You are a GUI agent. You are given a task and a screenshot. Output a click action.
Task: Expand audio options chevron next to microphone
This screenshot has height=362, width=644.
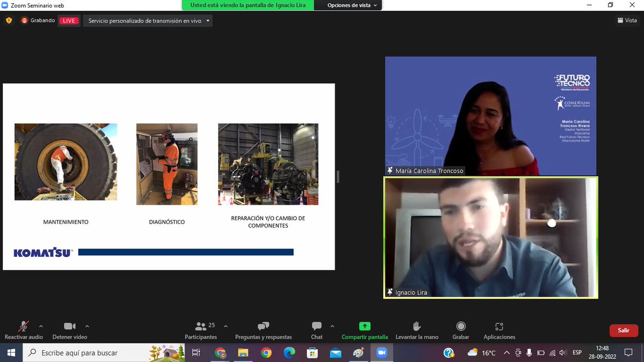(41, 326)
